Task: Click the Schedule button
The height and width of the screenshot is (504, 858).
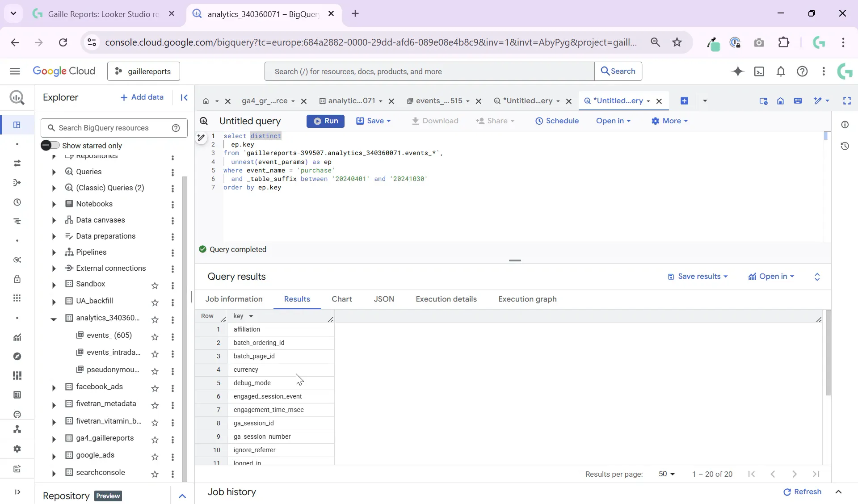Action: coord(557,121)
